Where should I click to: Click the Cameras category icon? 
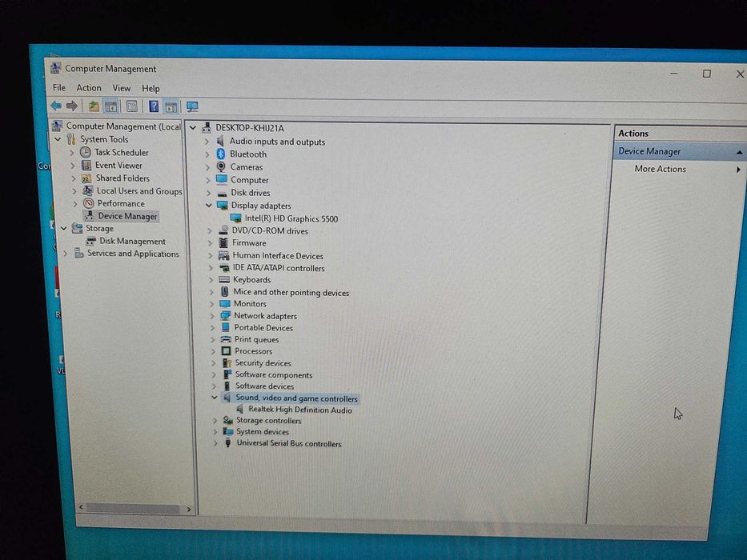pyautogui.click(x=221, y=166)
